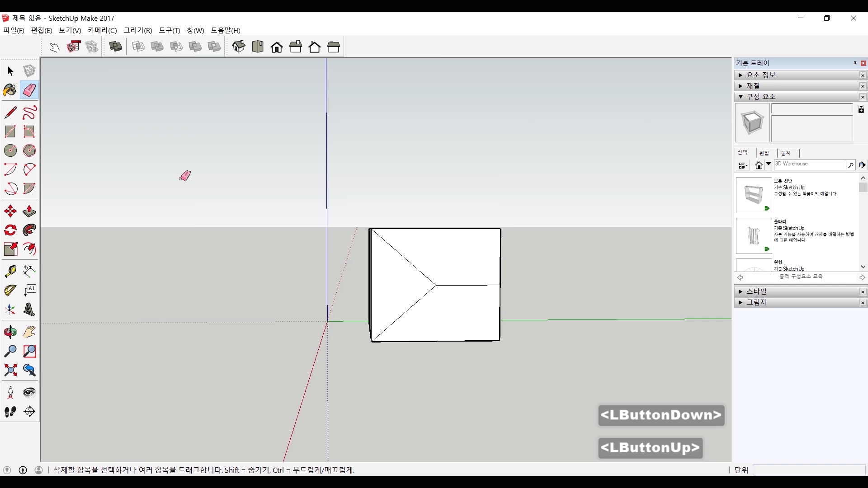The image size is (868, 488).
Task: Switch to Iso view house icon
Action: tap(239, 47)
